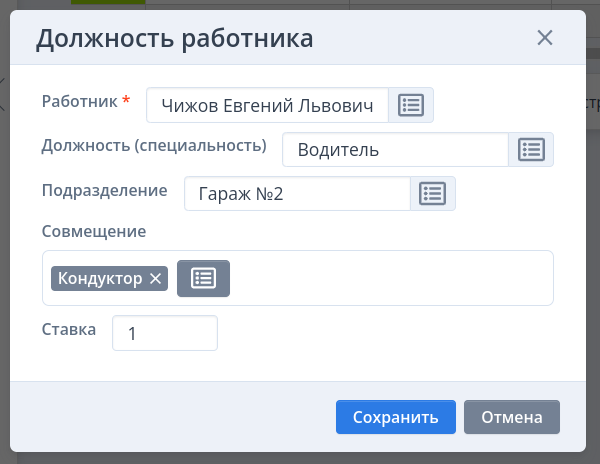The image size is (600, 464).
Task: Click the Подразделение field containing Гараж №2
Action: [297, 193]
